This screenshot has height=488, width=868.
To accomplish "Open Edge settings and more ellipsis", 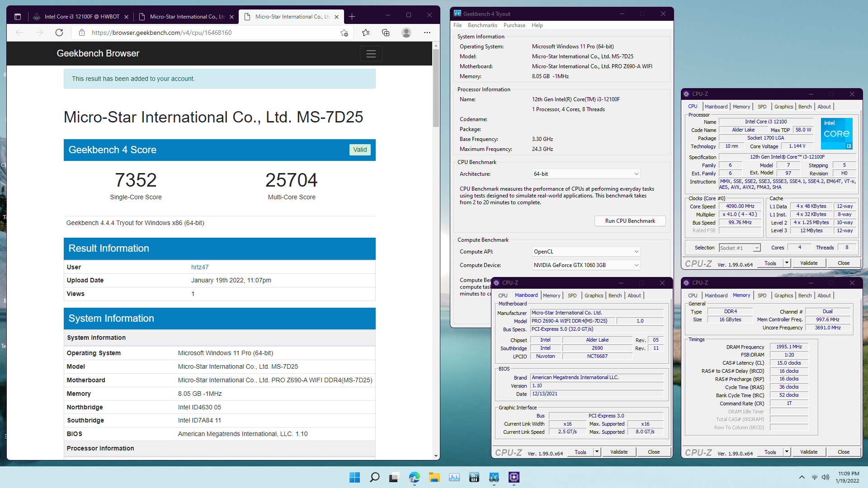I will click(x=427, y=33).
